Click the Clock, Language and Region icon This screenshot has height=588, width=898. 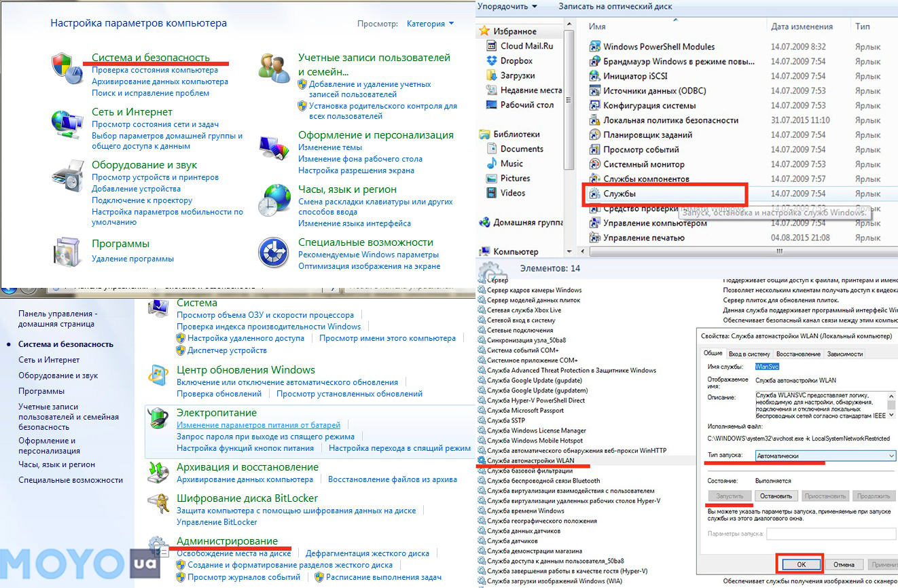tap(274, 200)
